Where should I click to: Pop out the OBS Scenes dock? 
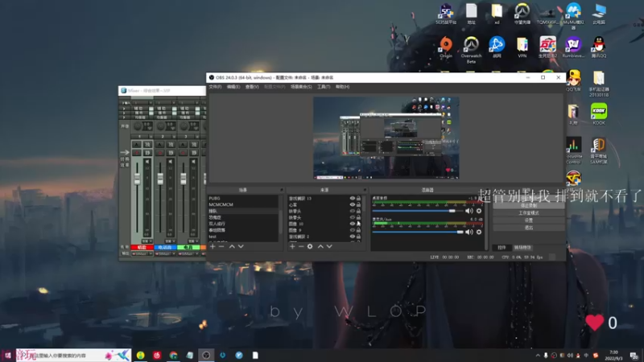point(281,190)
